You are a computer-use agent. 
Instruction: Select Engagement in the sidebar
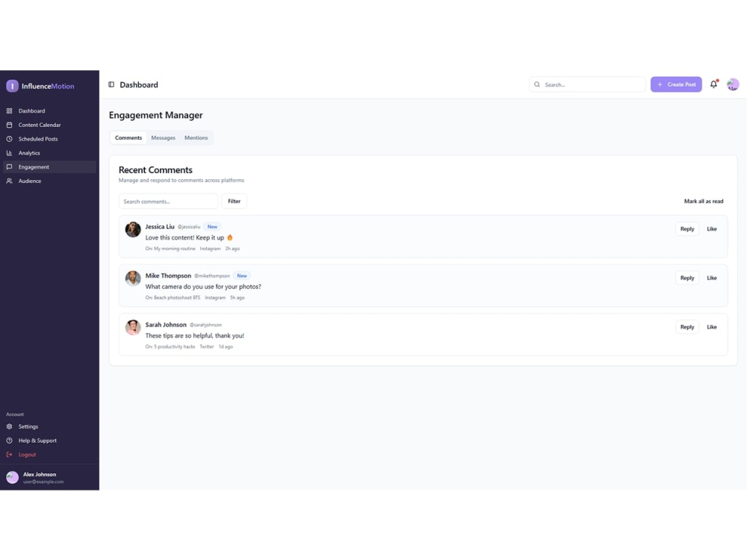[49, 167]
